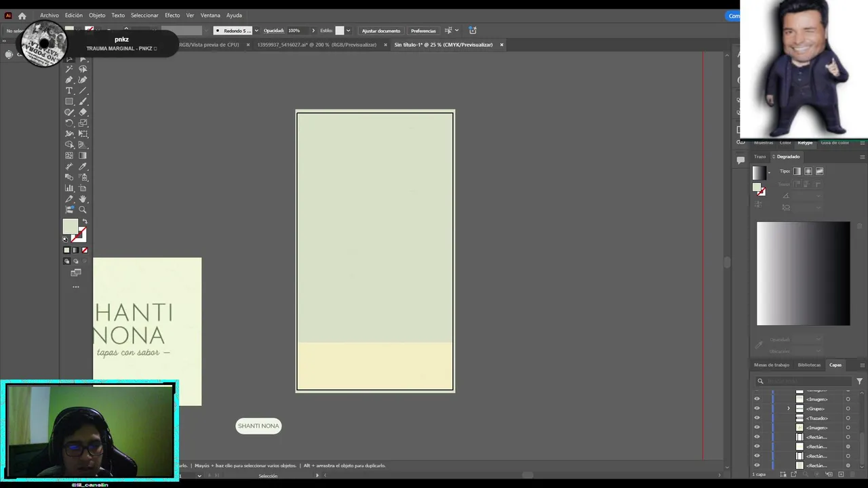The width and height of the screenshot is (868, 488).
Task: Select the Gradient tool in toolbar
Action: [83, 156]
